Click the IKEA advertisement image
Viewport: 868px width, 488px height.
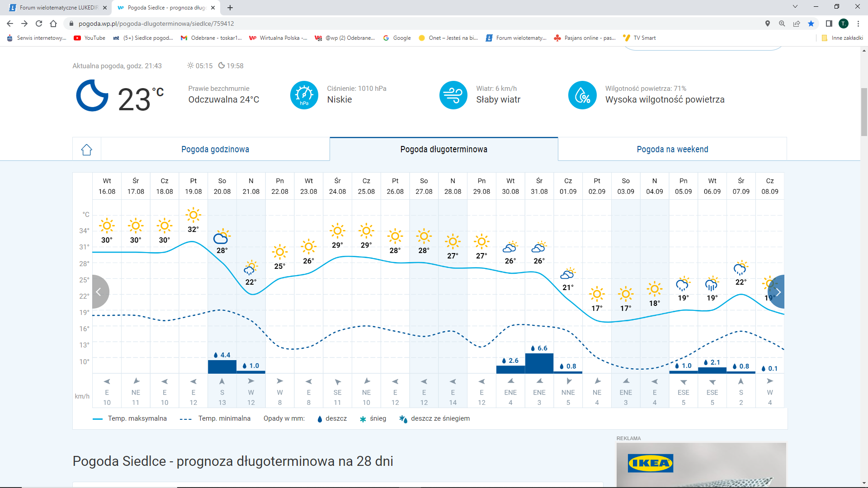701,465
